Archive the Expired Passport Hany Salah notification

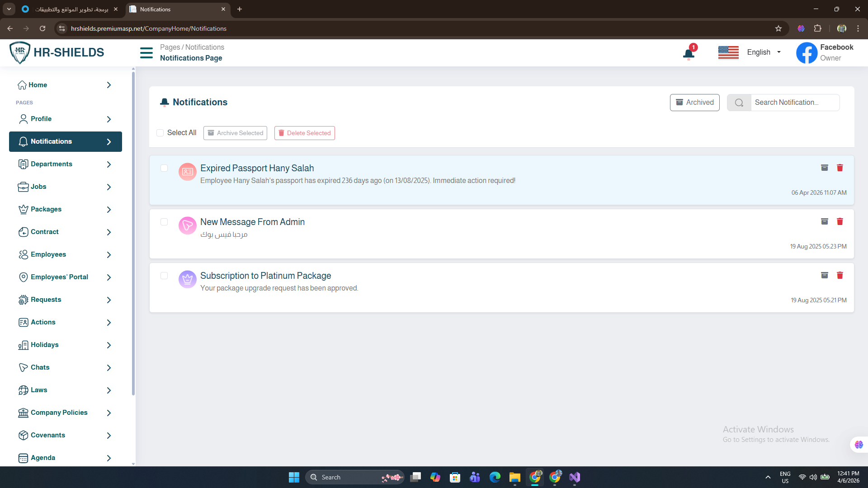824,168
